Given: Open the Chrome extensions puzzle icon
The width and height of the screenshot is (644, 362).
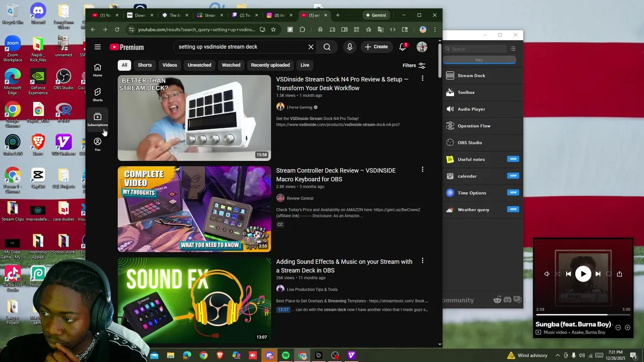Looking at the screenshot, I should point(302,30).
